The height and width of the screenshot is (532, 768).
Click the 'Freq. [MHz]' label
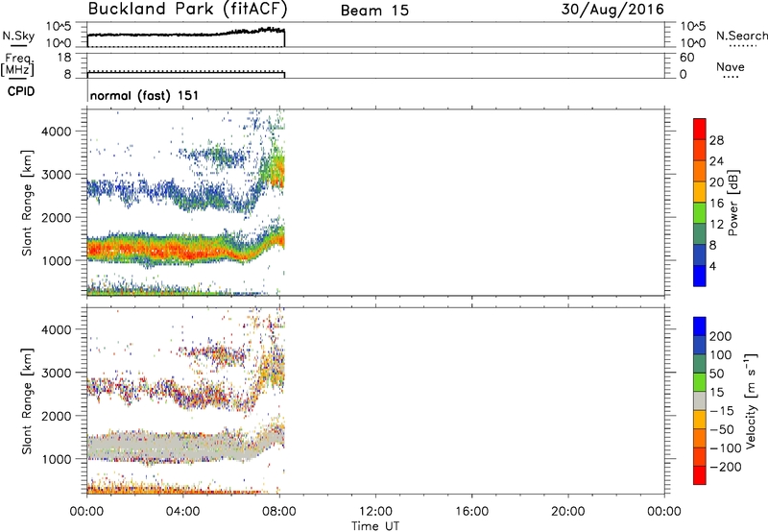[17, 64]
